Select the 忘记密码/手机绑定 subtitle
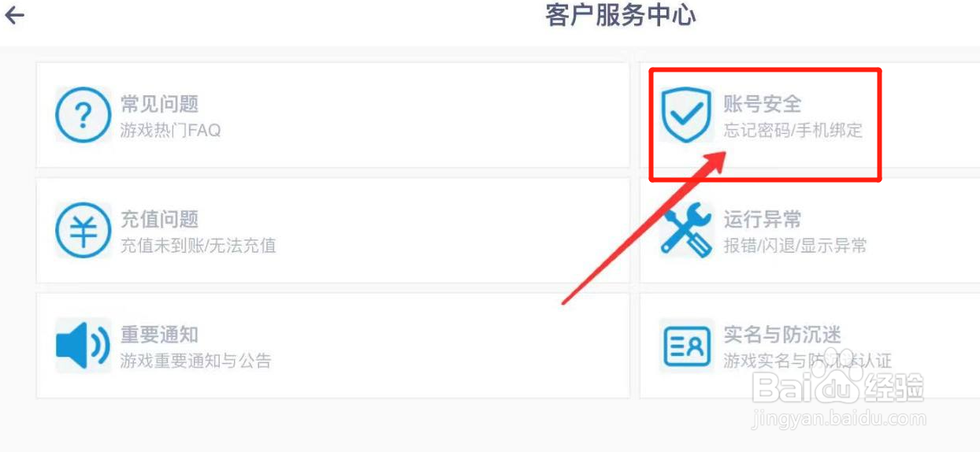This screenshot has height=452, width=980. point(793,131)
